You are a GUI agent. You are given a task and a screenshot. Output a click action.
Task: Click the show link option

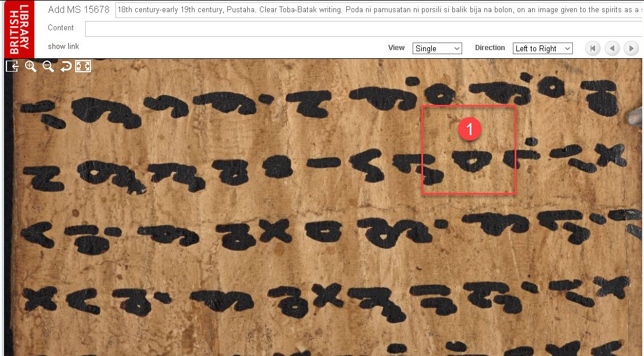(x=62, y=46)
